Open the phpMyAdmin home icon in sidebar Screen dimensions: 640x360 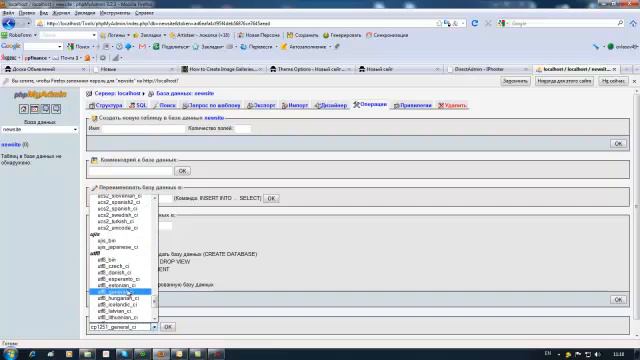point(24,109)
